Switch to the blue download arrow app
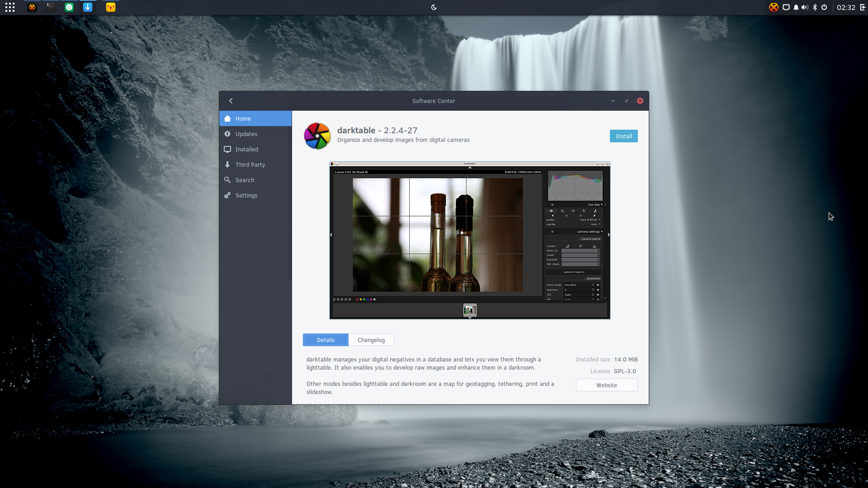Screen dimensions: 868x488 [88, 7]
